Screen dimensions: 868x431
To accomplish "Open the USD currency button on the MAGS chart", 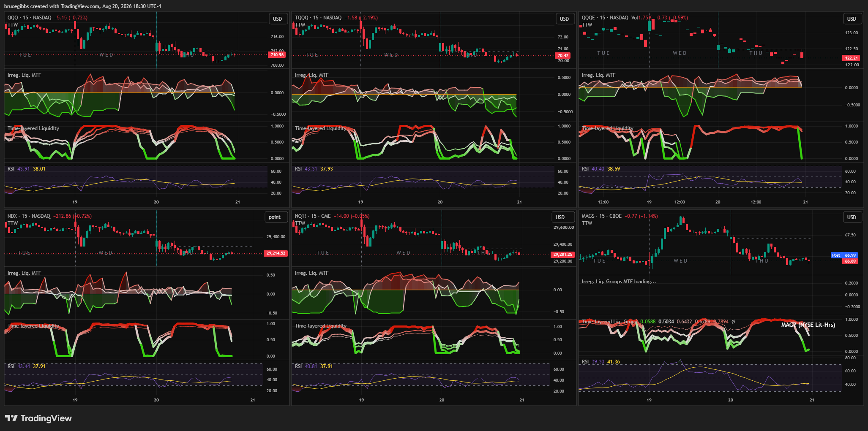I will [x=852, y=217].
